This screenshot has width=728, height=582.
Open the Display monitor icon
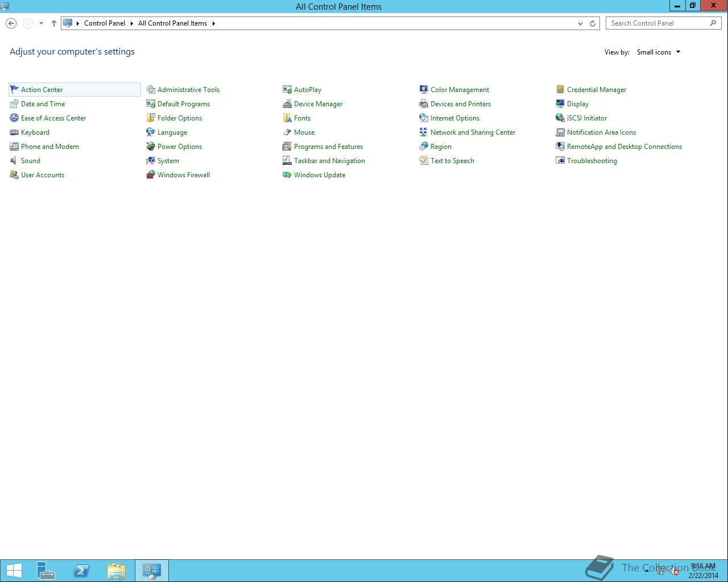560,103
